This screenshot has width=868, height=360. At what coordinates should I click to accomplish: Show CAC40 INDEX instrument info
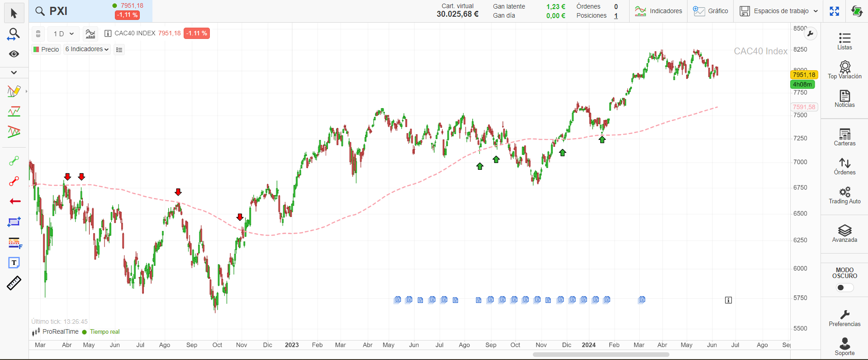point(108,33)
